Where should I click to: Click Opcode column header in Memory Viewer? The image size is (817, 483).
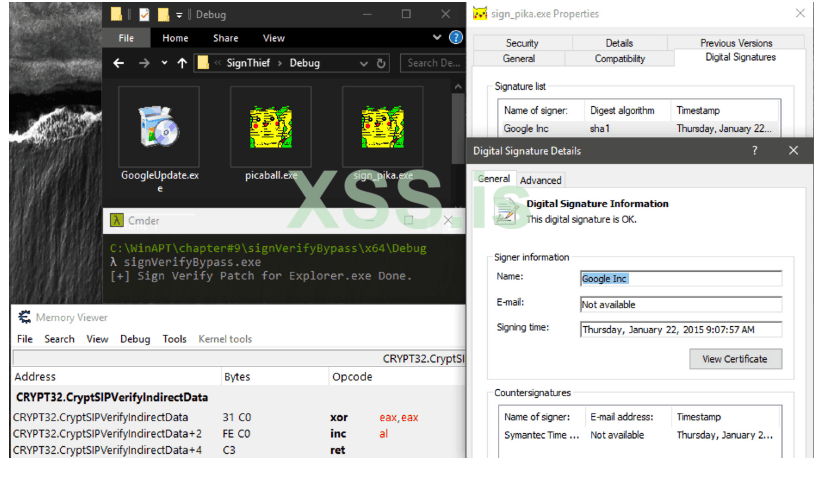[397, 377]
